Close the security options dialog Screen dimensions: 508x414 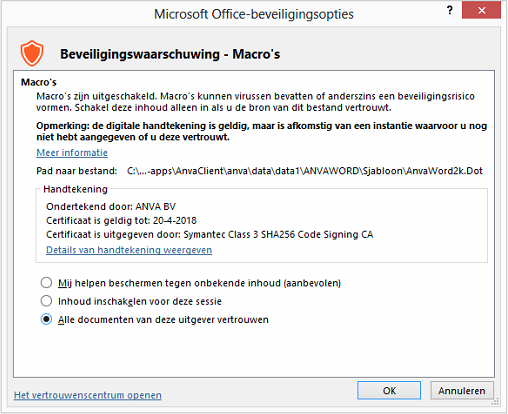point(481,10)
